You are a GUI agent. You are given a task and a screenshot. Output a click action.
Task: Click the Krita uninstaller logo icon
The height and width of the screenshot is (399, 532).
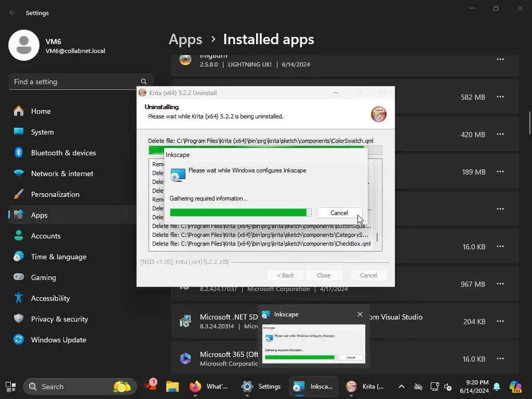[379, 114]
